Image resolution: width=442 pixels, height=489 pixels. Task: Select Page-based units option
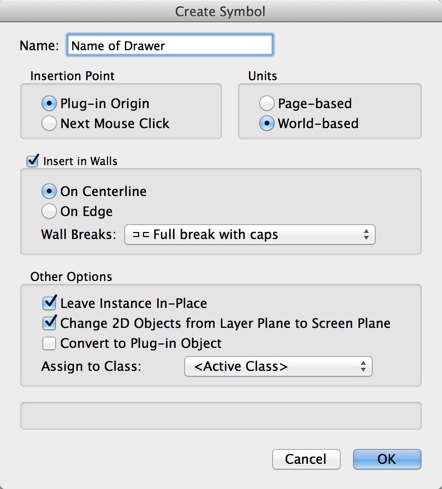click(x=267, y=104)
